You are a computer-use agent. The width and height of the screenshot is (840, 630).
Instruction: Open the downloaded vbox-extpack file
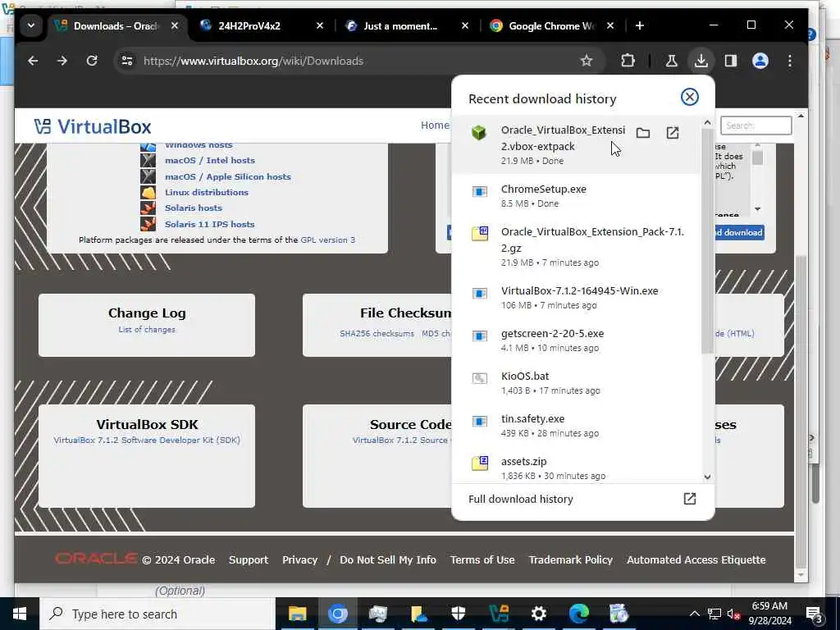pyautogui.click(x=673, y=133)
